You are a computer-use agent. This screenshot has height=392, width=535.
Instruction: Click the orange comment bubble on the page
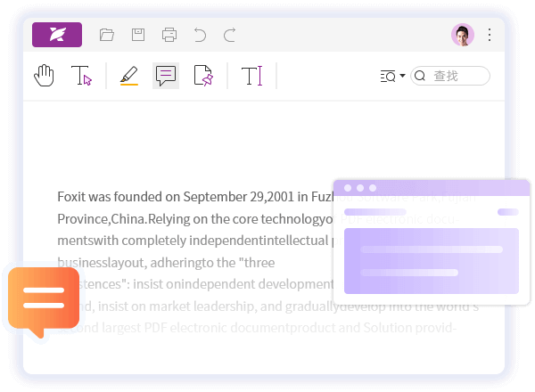[x=44, y=302]
